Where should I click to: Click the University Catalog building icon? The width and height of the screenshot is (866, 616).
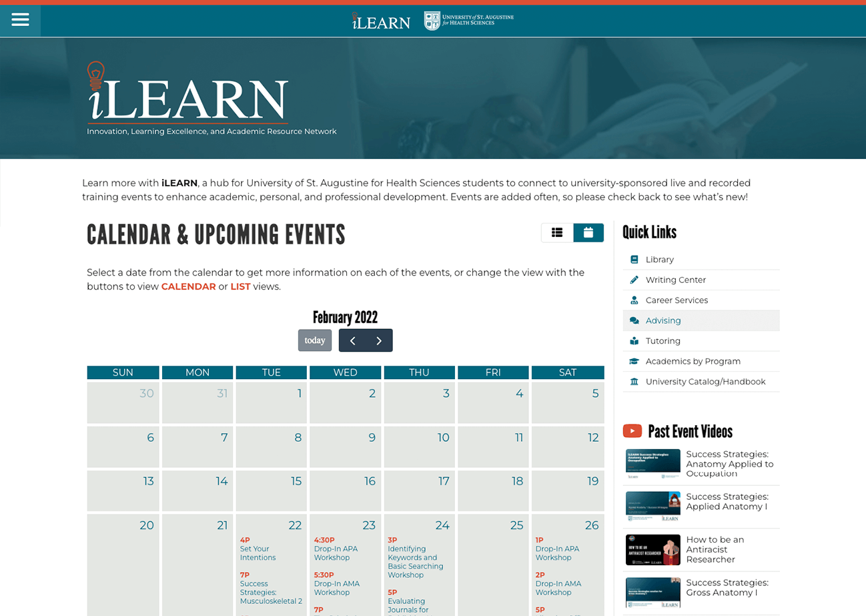(x=634, y=382)
